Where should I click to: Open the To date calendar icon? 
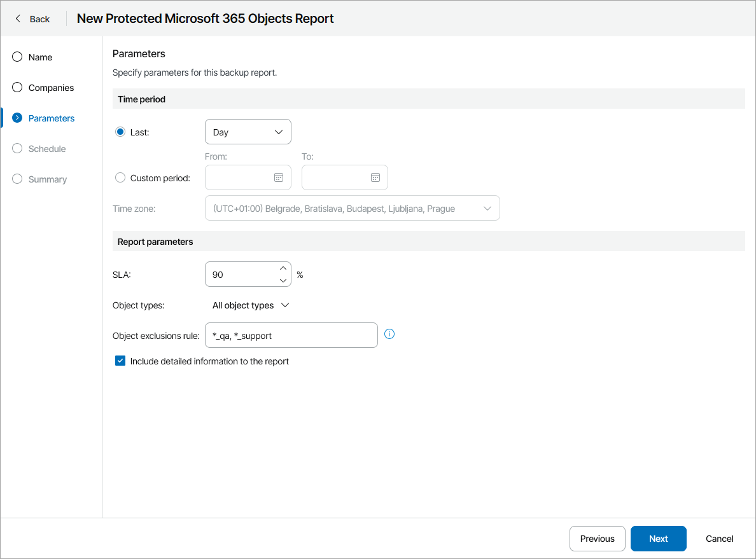pos(375,177)
